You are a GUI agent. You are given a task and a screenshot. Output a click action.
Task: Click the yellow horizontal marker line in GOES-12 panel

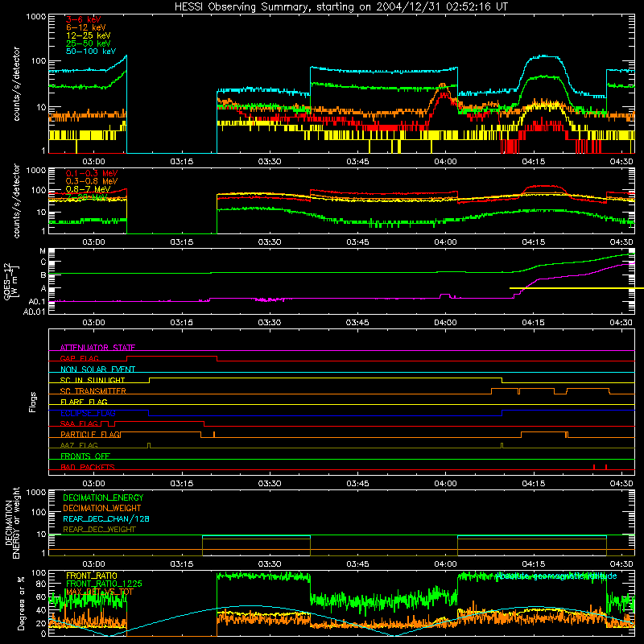pos(576,288)
